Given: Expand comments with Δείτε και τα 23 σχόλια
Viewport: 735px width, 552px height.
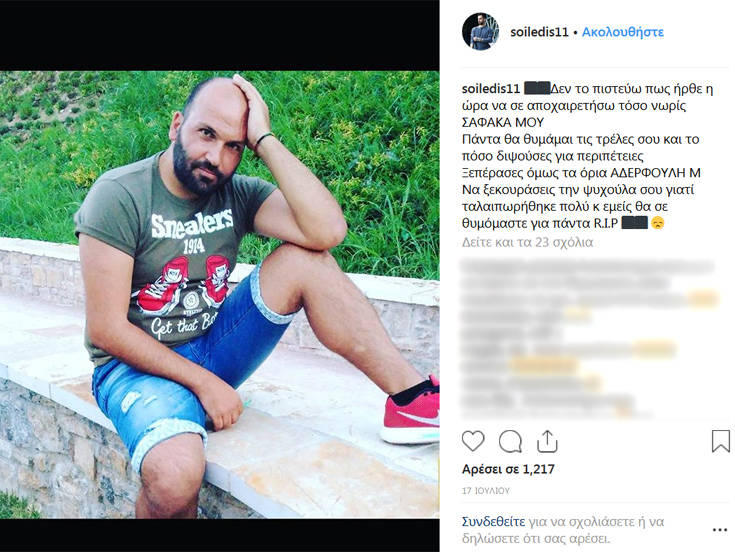Looking at the screenshot, I should [x=527, y=242].
